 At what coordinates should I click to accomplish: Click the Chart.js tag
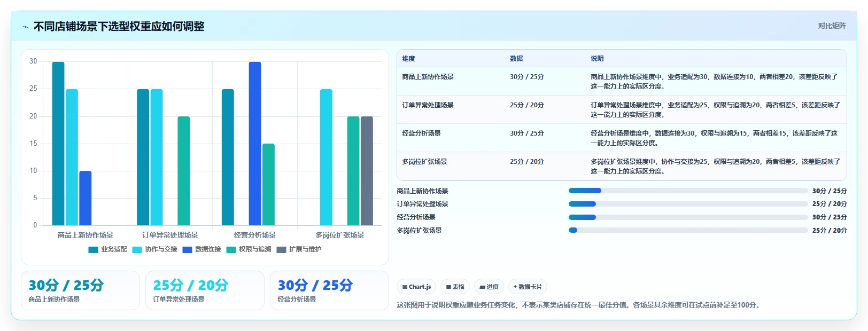pyautogui.click(x=416, y=287)
